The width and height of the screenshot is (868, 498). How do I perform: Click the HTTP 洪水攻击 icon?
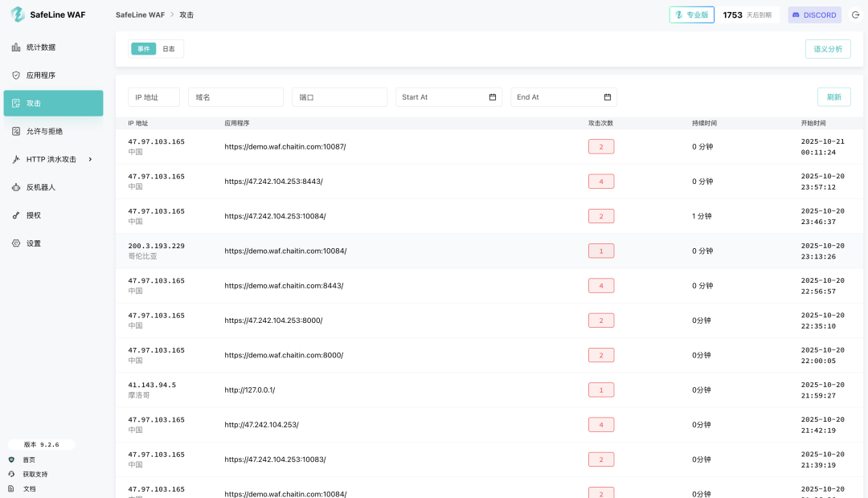(x=16, y=159)
